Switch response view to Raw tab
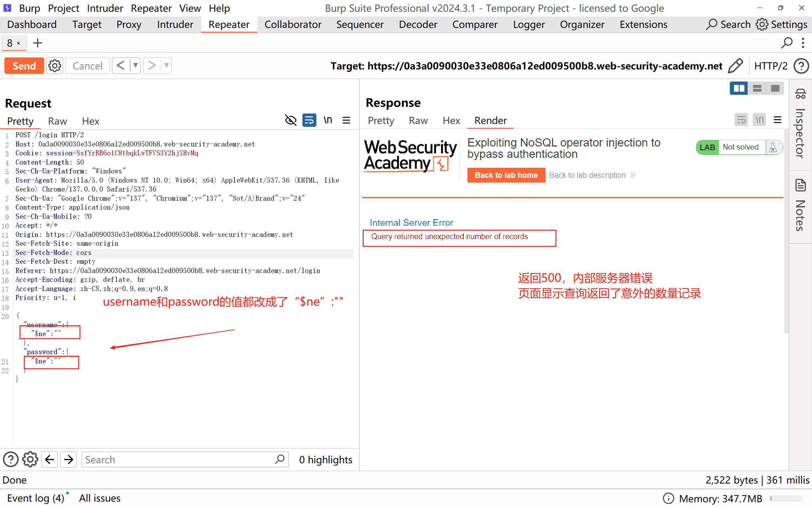812x507 pixels. click(418, 120)
